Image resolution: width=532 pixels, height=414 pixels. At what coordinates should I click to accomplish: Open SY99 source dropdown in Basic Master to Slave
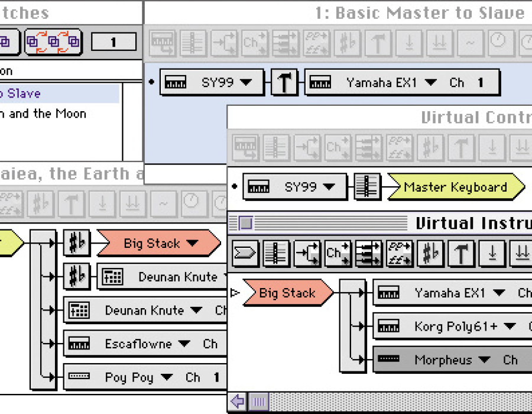(x=246, y=82)
